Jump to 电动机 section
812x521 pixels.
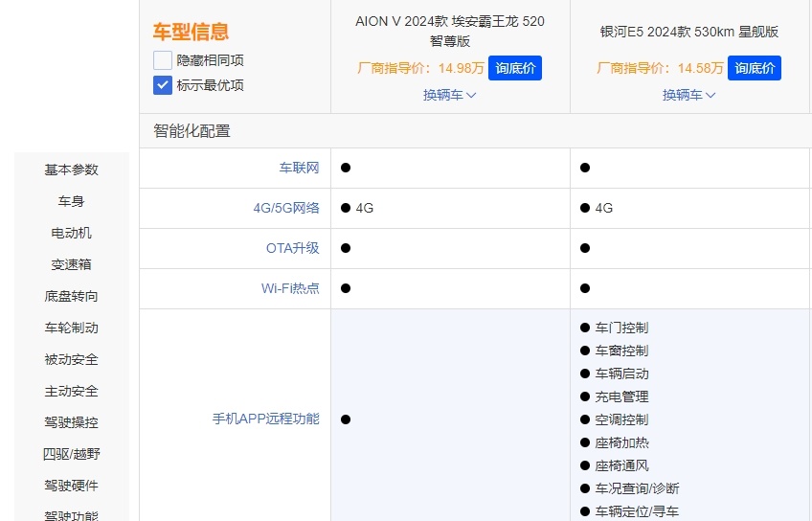point(72,233)
